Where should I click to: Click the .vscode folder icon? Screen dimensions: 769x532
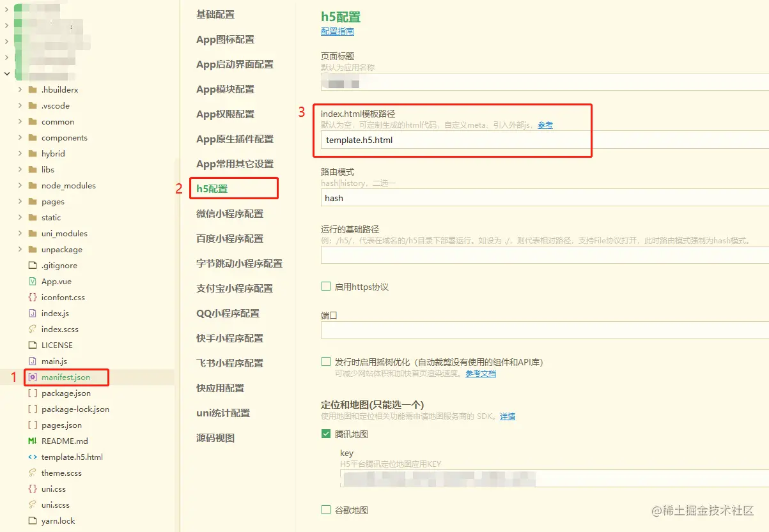click(33, 106)
